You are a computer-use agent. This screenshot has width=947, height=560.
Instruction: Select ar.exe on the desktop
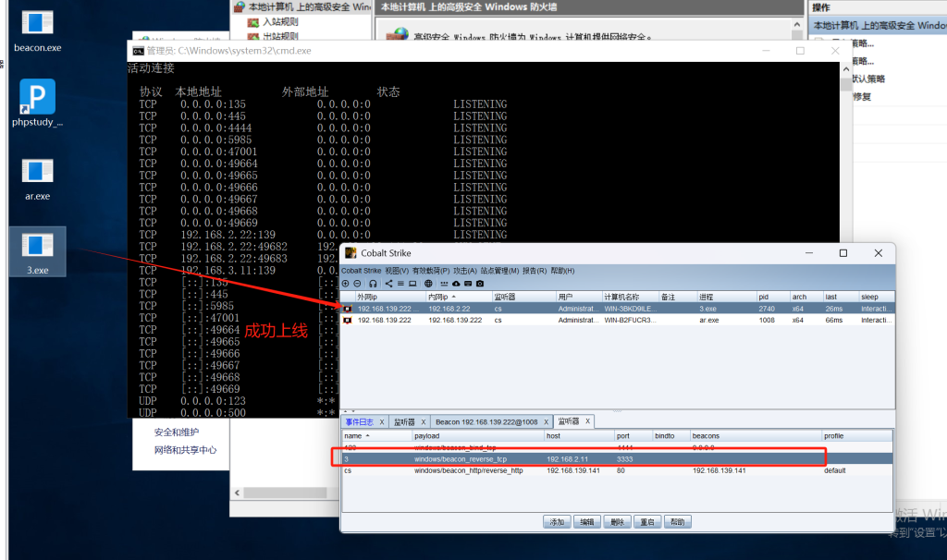pos(37,179)
